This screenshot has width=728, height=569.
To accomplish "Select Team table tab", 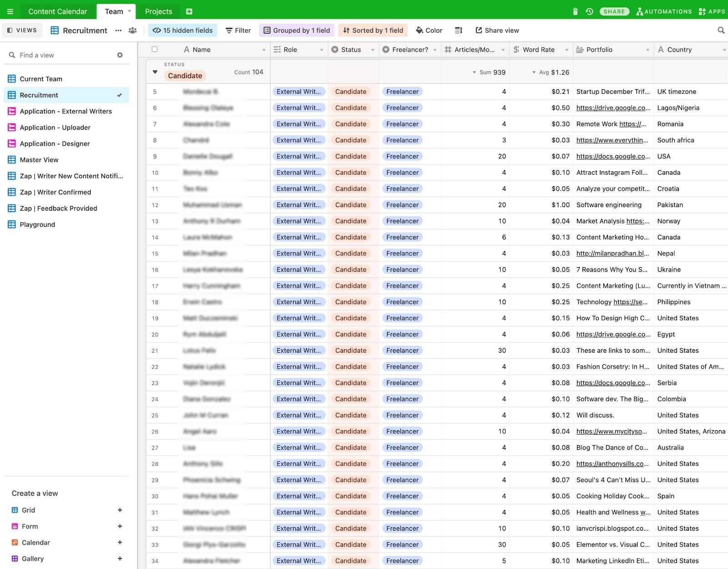I will [114, 11].
